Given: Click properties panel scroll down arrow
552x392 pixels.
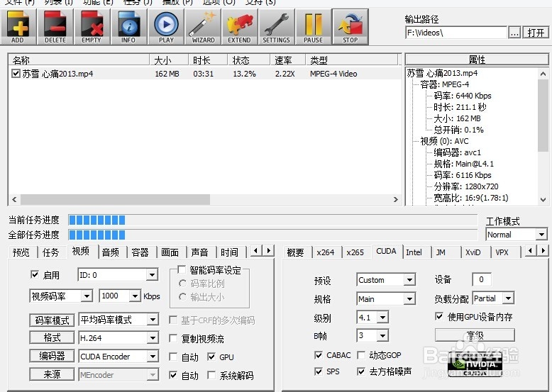Looking at the screenshot, I should click(543, 200).
